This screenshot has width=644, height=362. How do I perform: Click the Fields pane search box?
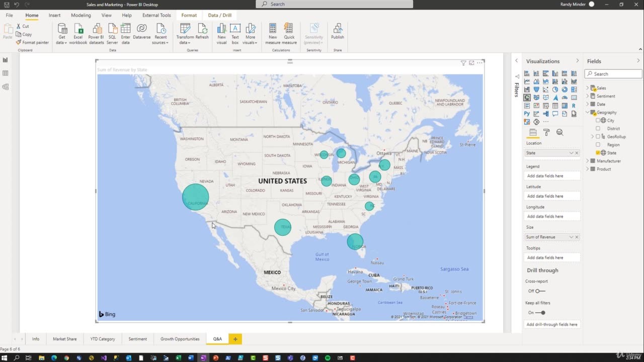(x=613, y=74)
